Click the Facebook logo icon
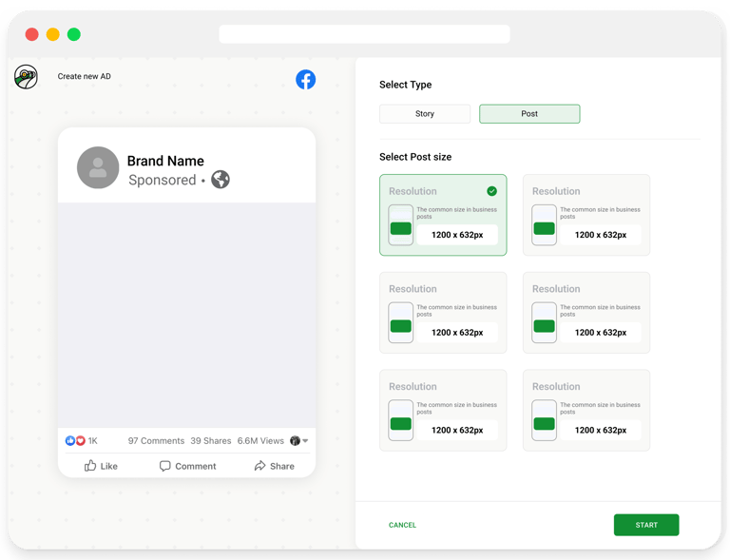 (x=305, y=80)
